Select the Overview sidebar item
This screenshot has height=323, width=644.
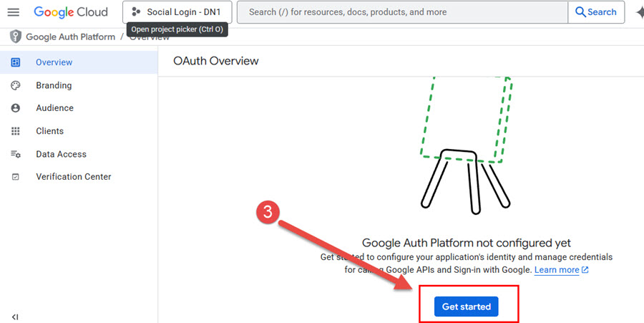(54, 62)
